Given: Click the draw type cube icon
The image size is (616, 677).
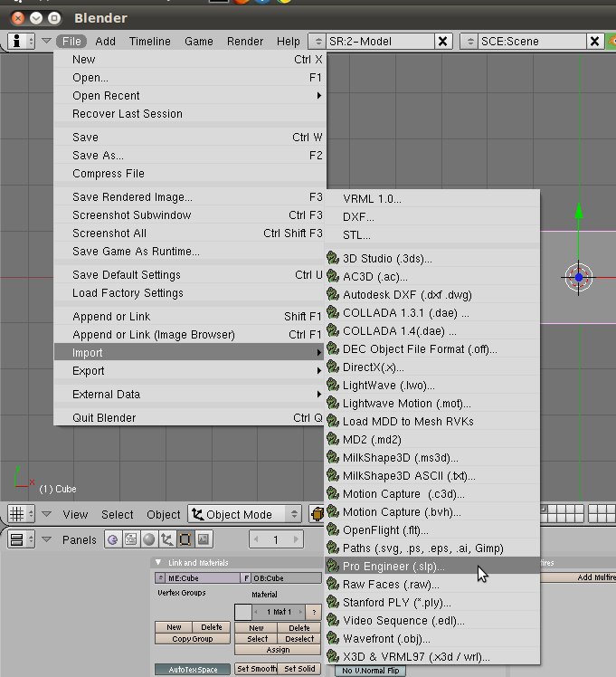Looking at the screenshot, I should point(317,514).
